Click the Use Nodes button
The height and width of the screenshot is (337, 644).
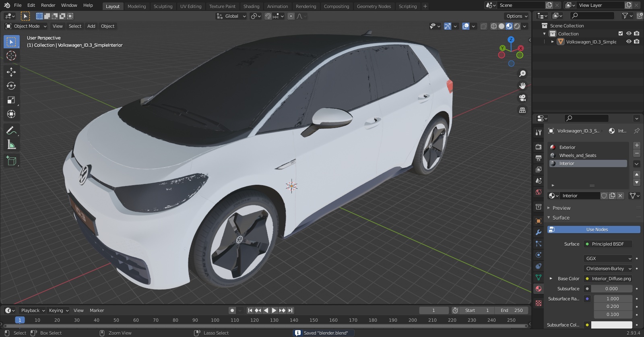[x=594, y=229]
